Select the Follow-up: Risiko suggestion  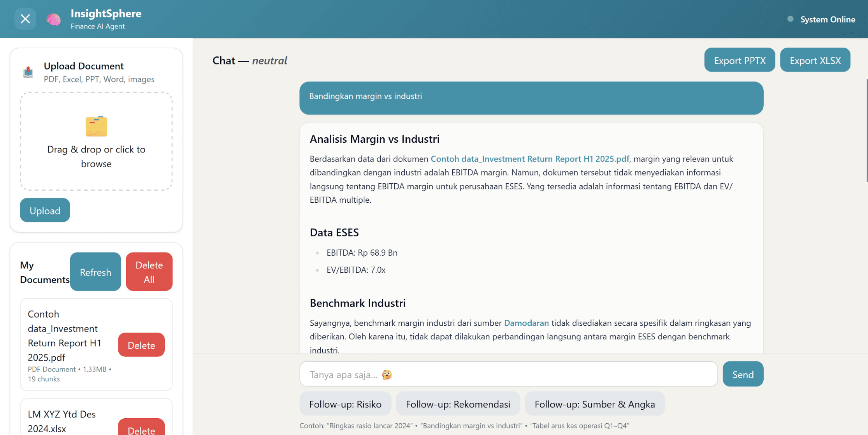click(345, 404)
